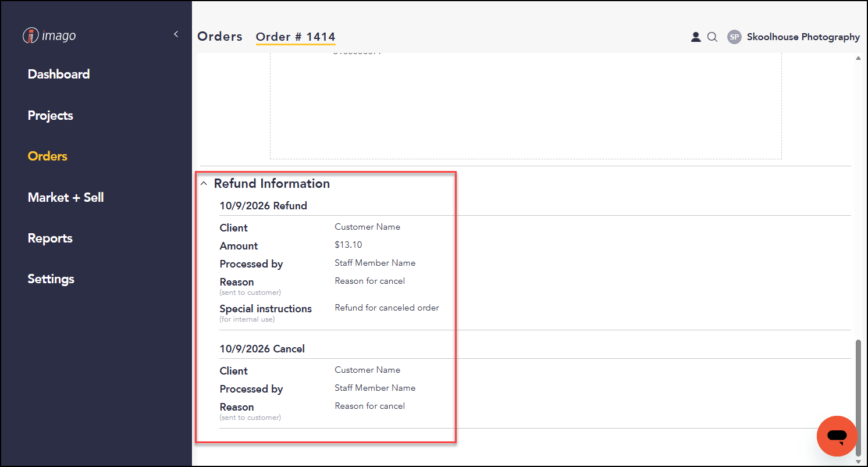Click the search magnifier icon

[x=712, y=37]
